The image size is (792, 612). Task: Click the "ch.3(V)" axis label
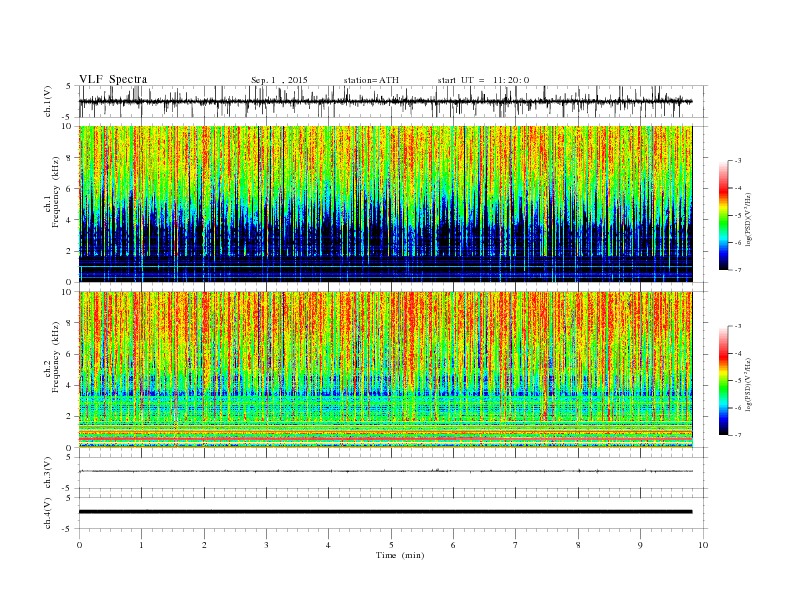coord(48,473)
